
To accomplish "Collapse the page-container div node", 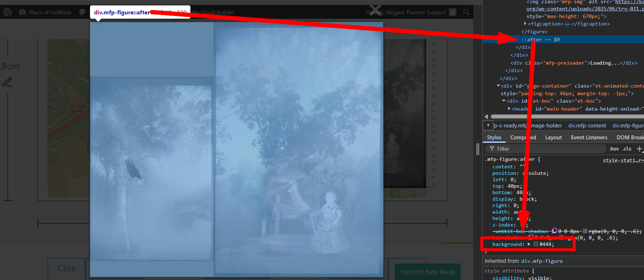I will [498, 86].
